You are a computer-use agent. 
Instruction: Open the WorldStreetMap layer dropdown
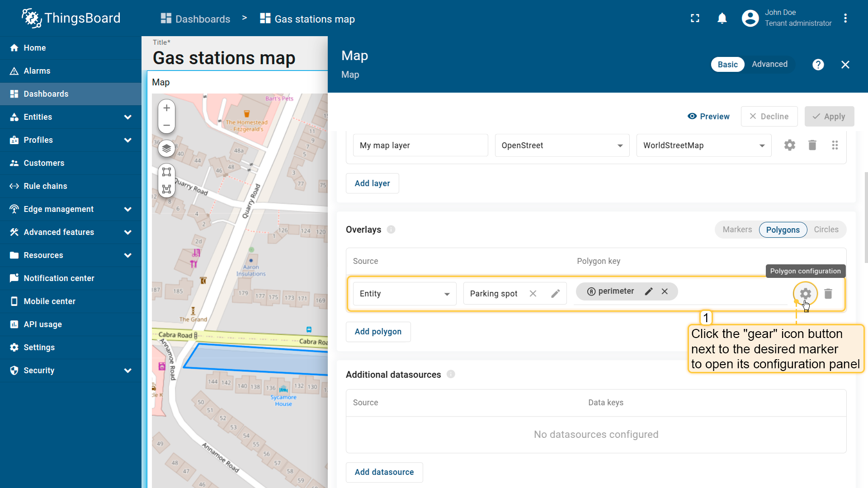coord(703,145)
